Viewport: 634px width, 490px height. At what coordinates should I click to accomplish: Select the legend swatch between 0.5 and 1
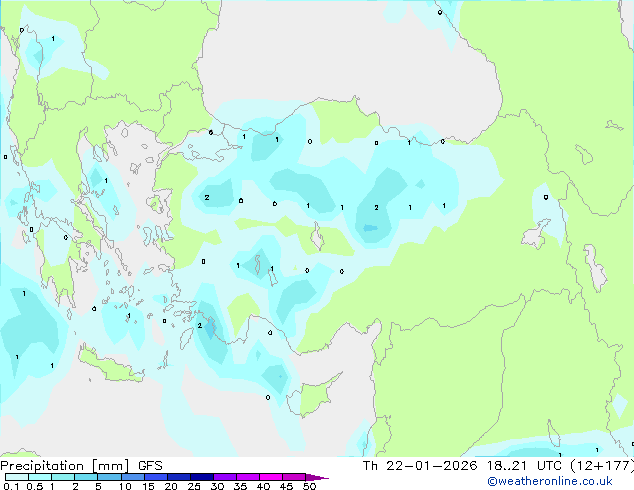pos(40,477)
